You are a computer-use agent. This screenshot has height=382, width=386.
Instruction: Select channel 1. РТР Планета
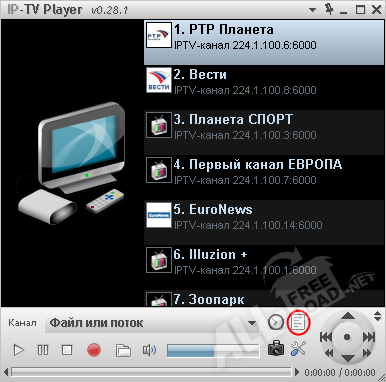pyautogui.click(x=264, y=42)
